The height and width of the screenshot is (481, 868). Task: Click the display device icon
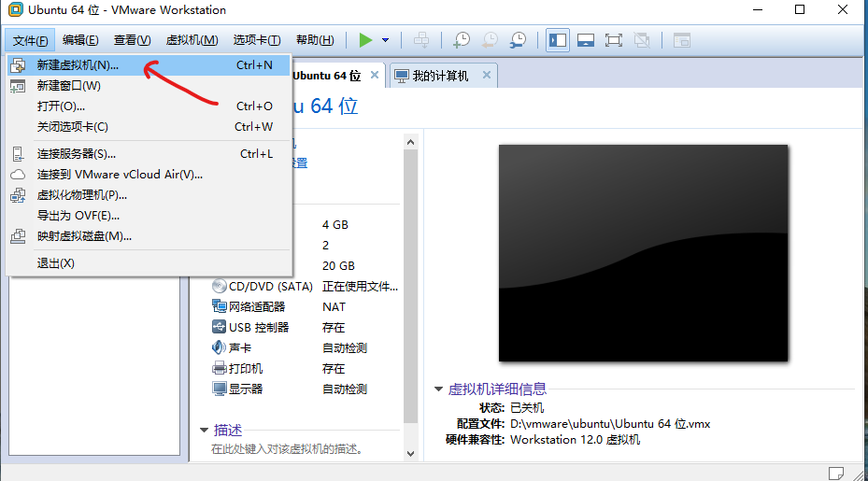[x=220, y=389]
